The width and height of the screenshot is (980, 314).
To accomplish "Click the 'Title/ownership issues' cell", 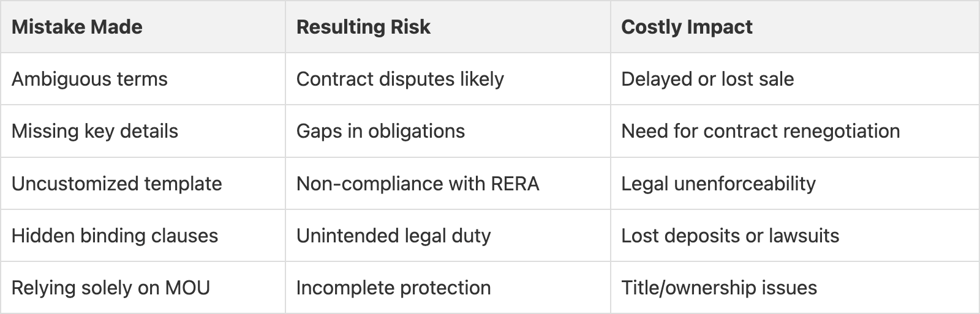I will 719,288.
